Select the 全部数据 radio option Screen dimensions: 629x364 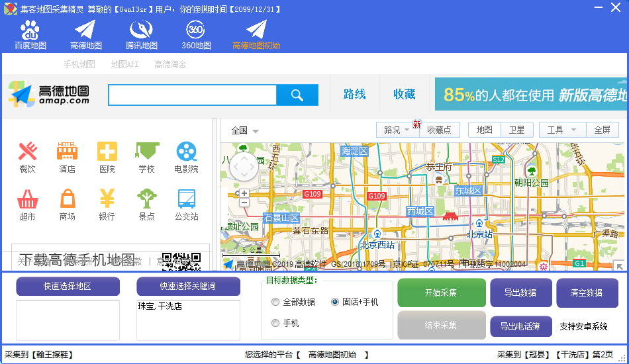point(275,302)
